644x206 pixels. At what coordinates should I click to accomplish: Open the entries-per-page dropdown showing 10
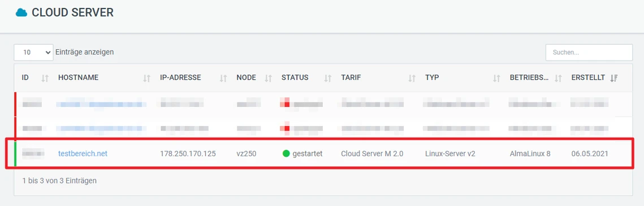34,52
